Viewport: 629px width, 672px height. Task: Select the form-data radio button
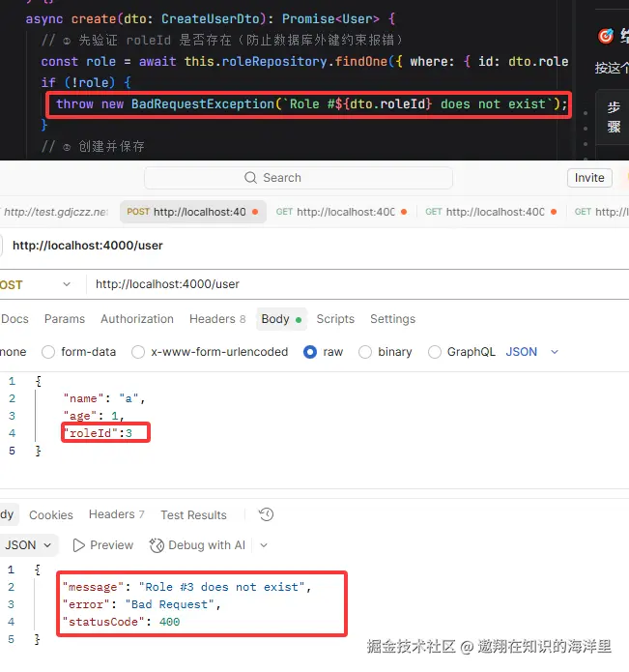tap(48, 352)
